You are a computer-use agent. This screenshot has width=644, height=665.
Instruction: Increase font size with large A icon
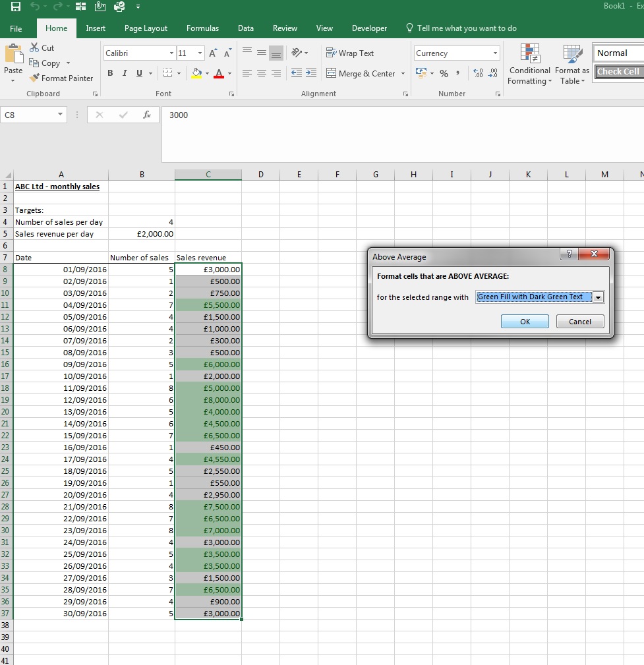(x=213, y=53)
